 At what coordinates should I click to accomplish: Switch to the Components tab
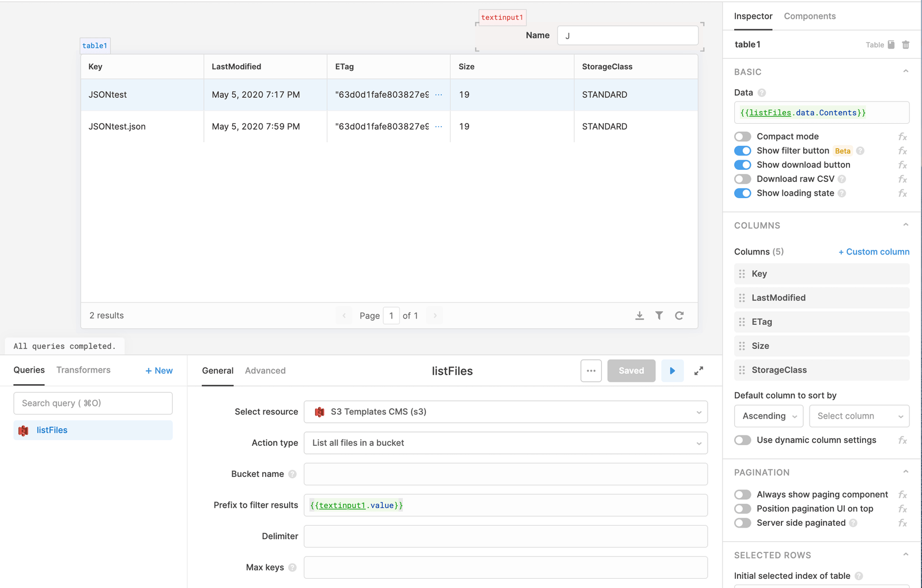pos(809,16)
